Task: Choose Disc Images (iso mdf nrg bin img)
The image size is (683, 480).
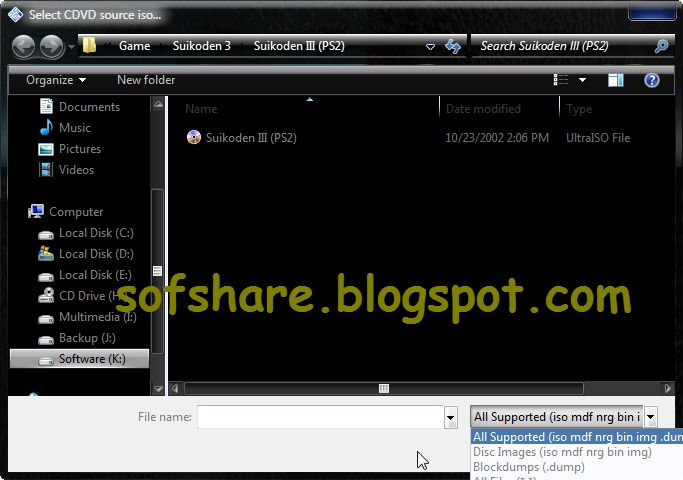Action: coord(562,452)
